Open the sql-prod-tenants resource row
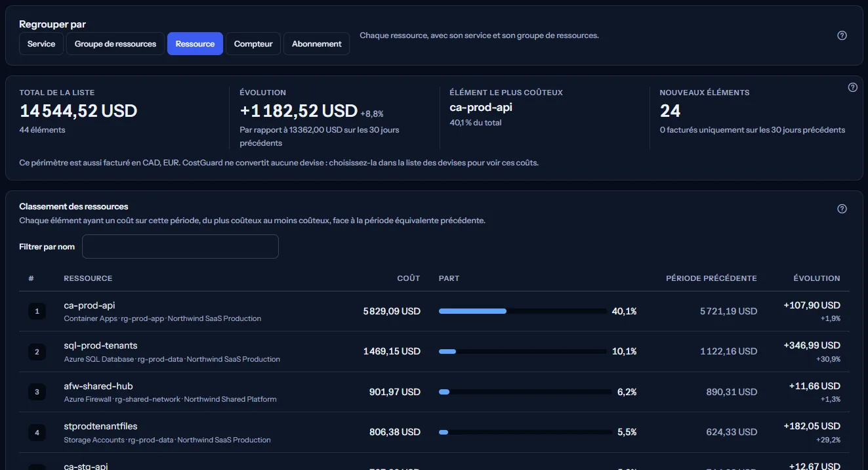Viewport: 868px width, 470px height. (434, 352)
